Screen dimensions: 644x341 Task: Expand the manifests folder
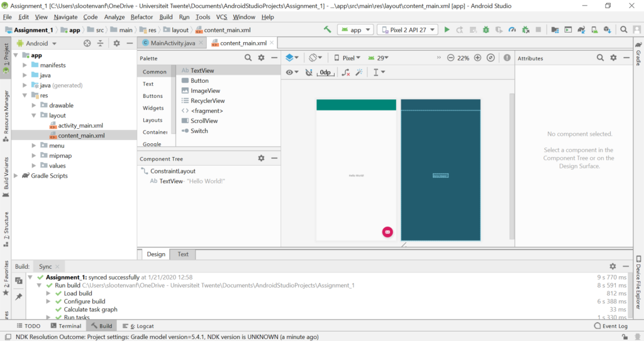25,65
